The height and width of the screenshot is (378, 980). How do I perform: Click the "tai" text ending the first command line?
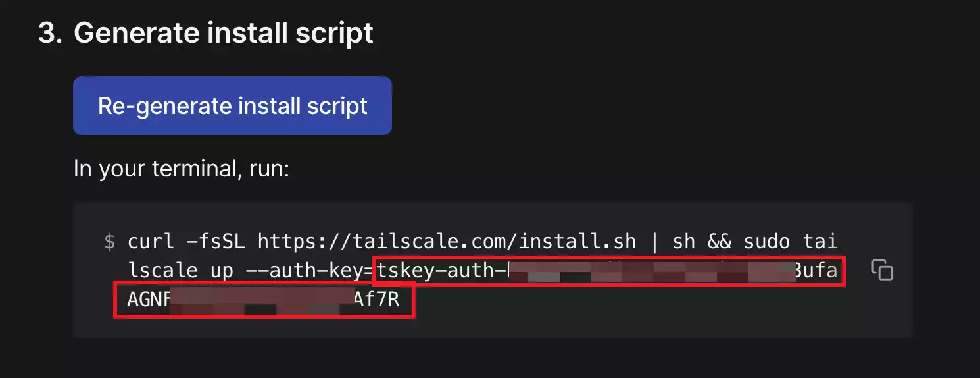(821, 241)
